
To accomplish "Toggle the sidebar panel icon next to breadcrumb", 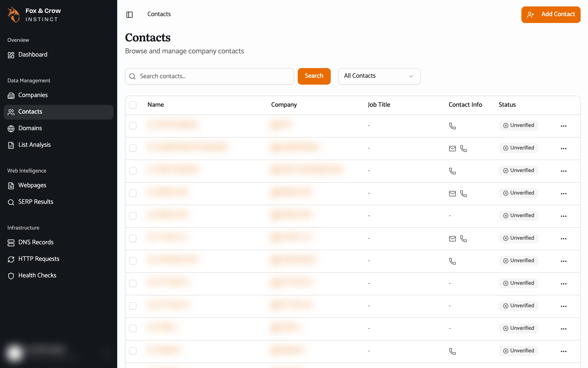I will pyautogui.click(x=130, y=14).
